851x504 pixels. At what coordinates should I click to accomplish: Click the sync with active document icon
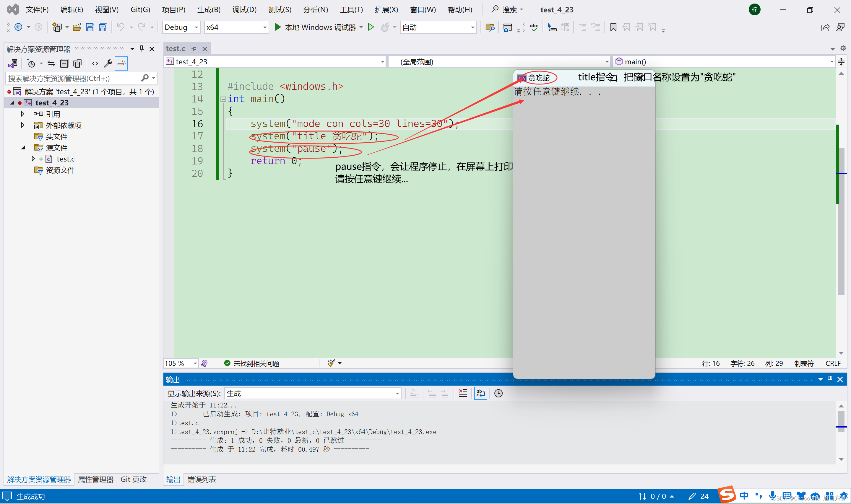(x=51, y=63)
